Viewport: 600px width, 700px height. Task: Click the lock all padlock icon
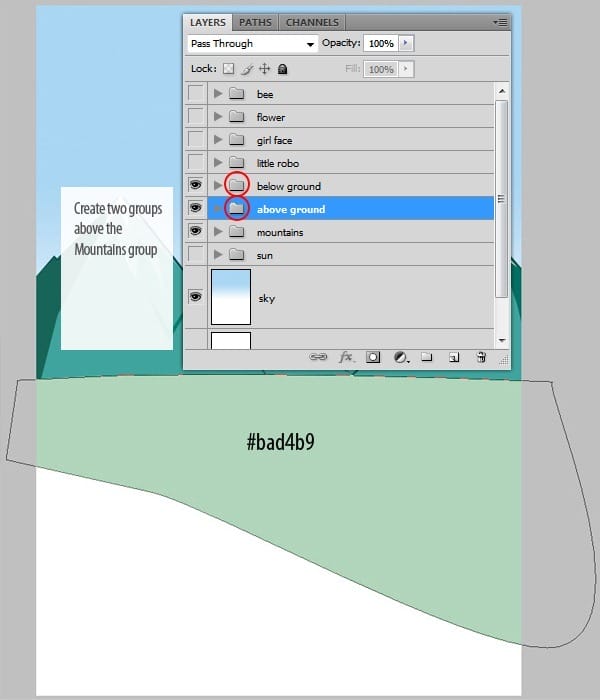tap(283, 69)
